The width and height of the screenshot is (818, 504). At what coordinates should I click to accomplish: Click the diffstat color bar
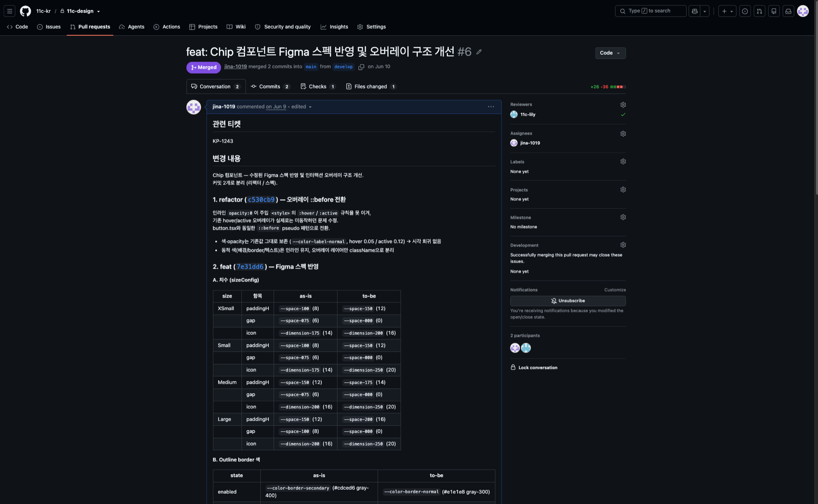tap(618, 87)
